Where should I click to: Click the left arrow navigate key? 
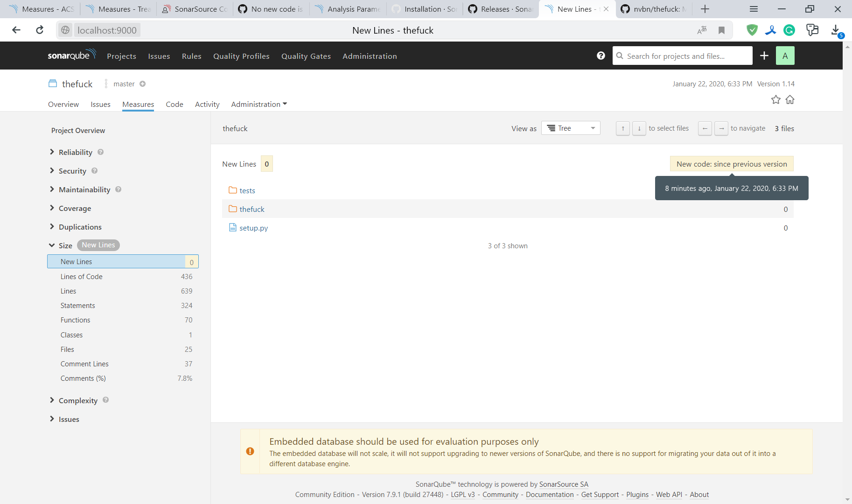pyautogui.click(x=705, y=128)
